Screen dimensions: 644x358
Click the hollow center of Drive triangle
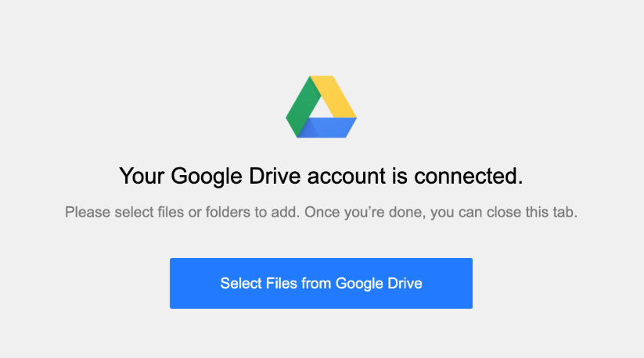coord(321,109)
